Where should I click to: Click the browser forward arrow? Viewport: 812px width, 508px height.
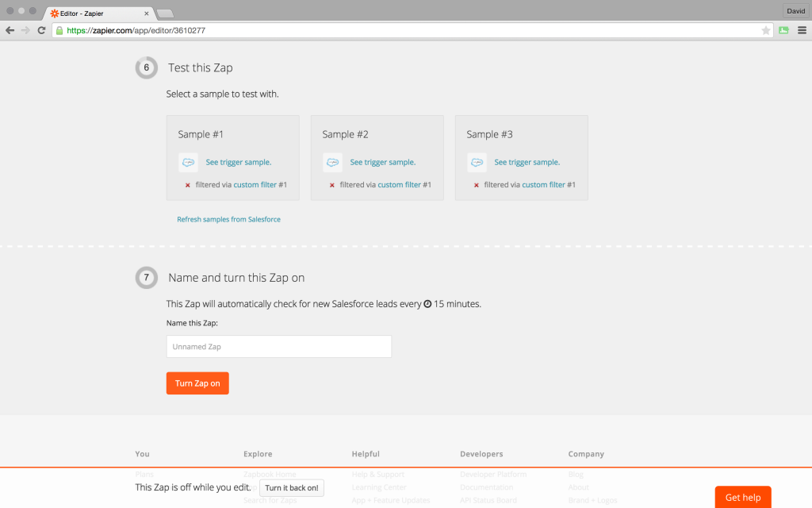pyautogui.click(x=25, y=31)
